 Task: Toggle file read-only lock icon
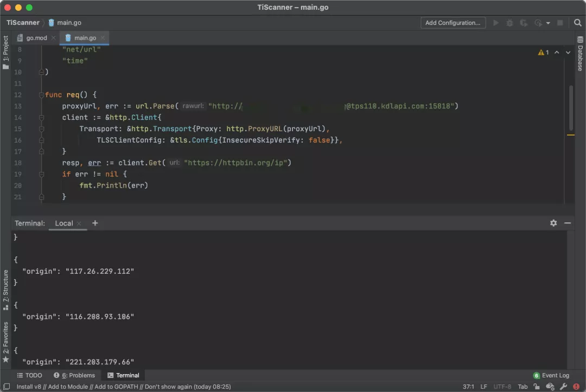click(537, 387)
